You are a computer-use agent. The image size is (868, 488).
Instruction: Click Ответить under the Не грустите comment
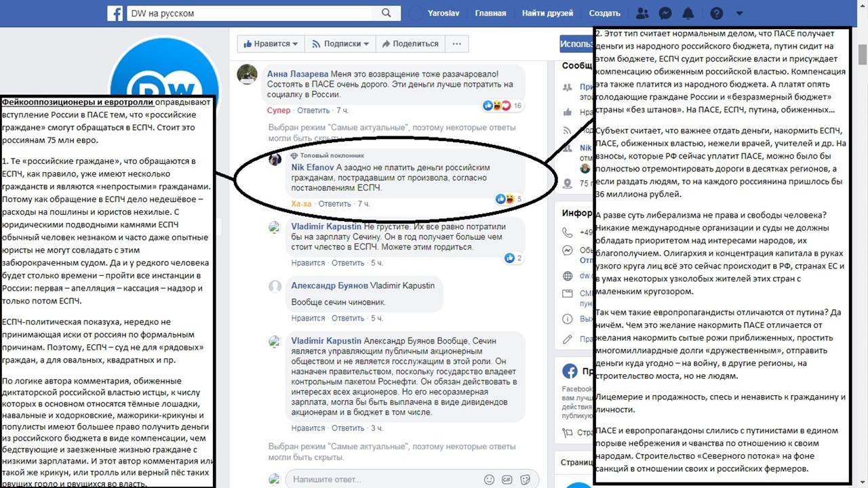[x=349, y=263]
